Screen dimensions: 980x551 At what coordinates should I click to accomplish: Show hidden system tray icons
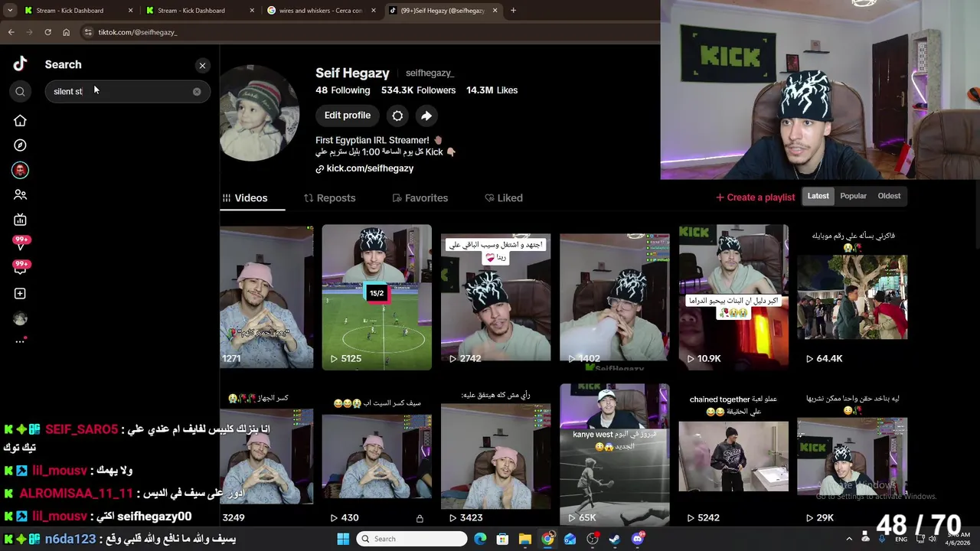(848, 539)
